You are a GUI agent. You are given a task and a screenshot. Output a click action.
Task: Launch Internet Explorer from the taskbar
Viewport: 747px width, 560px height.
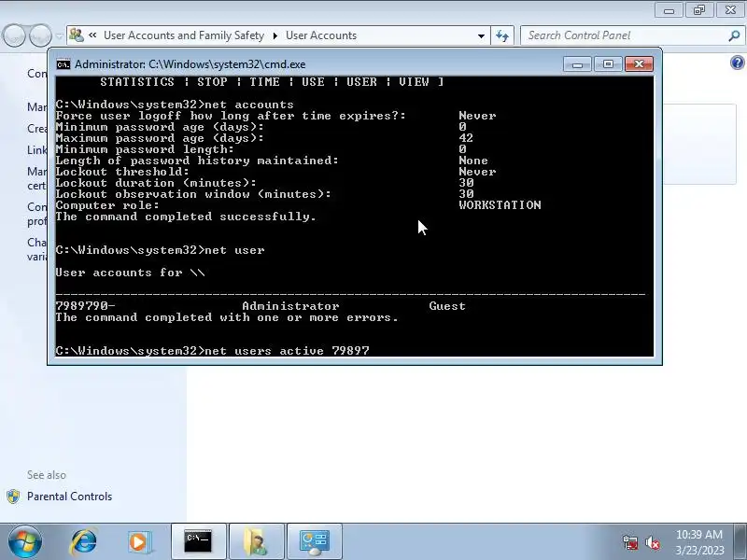point(84,541)
